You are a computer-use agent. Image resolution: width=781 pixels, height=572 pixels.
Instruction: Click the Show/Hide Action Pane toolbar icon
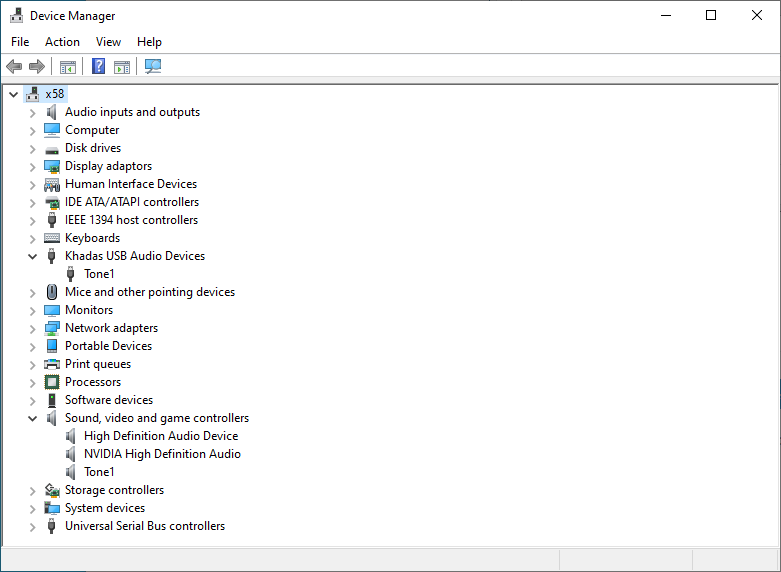[x=122, y=66]
